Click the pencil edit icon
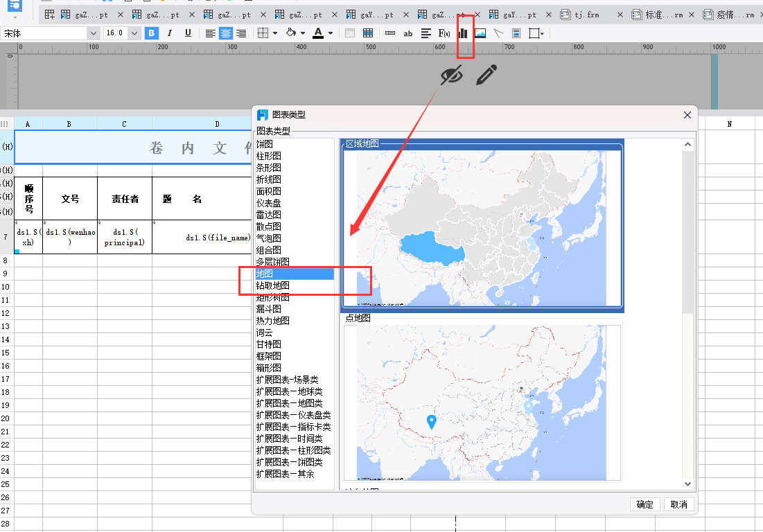The image size is (763, 532). point(486,74)
